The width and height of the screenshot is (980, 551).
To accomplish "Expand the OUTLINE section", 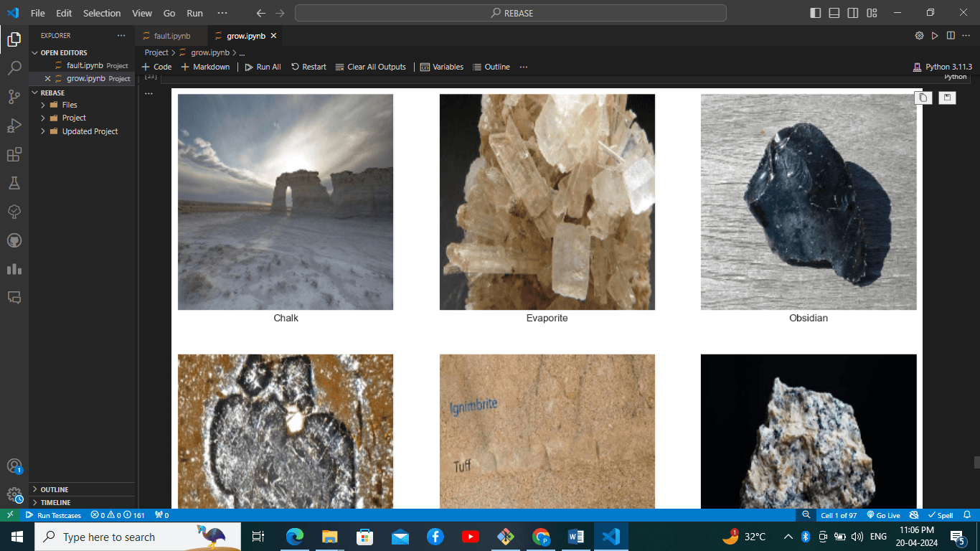I will pos(82,489).
